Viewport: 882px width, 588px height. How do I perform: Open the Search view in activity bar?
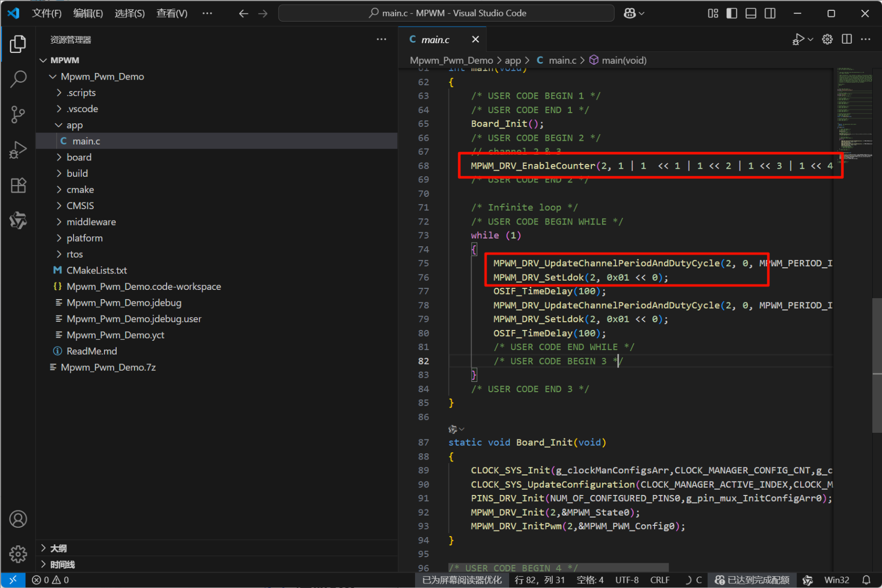(x=18, y=79)
